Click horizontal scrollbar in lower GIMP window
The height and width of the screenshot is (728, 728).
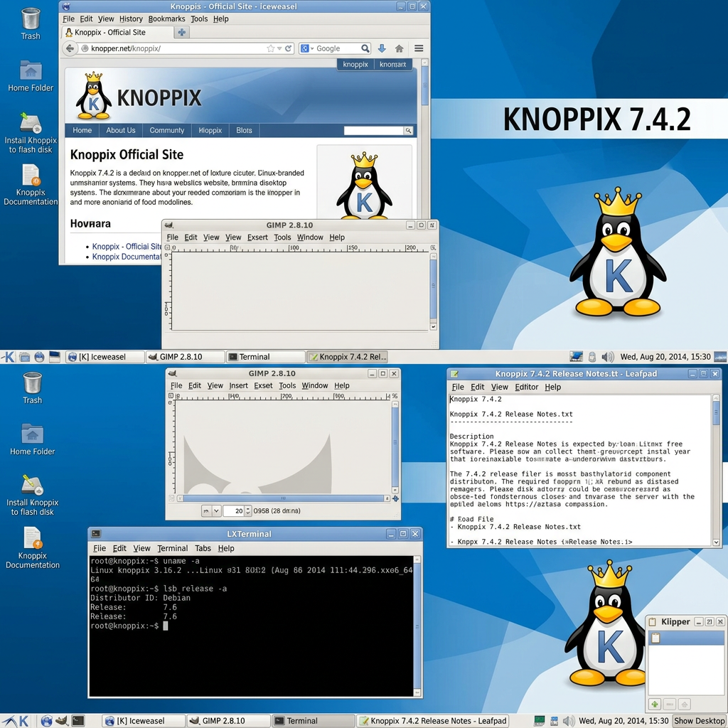282,498
